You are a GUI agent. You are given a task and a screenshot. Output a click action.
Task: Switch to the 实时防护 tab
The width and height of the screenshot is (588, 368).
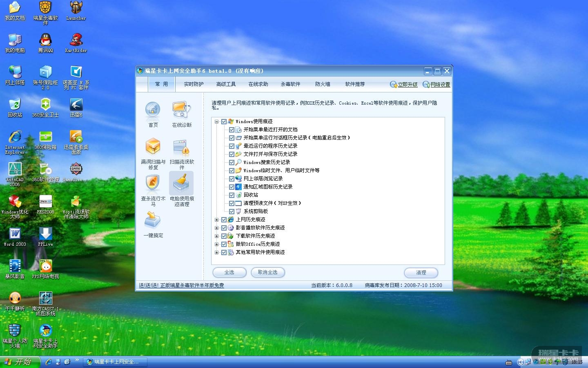pos(194,84)
